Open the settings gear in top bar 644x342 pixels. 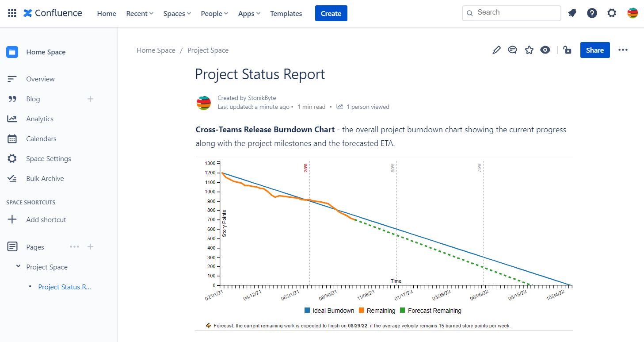612,13
